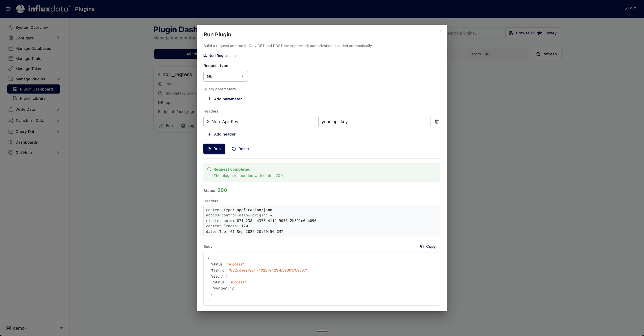The width and height of the screenshot is (644, 336).
Task: Click the content-type: application/json line
Action: click(239, 210)
